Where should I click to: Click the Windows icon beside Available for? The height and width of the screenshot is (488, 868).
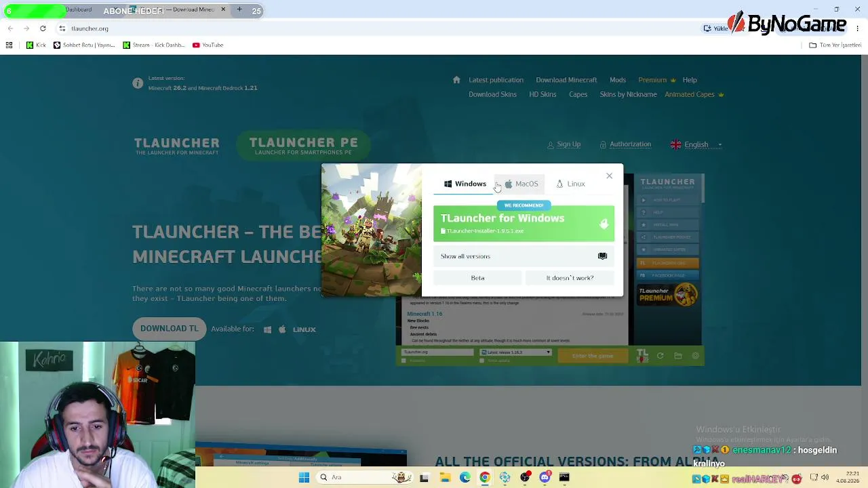267,329
